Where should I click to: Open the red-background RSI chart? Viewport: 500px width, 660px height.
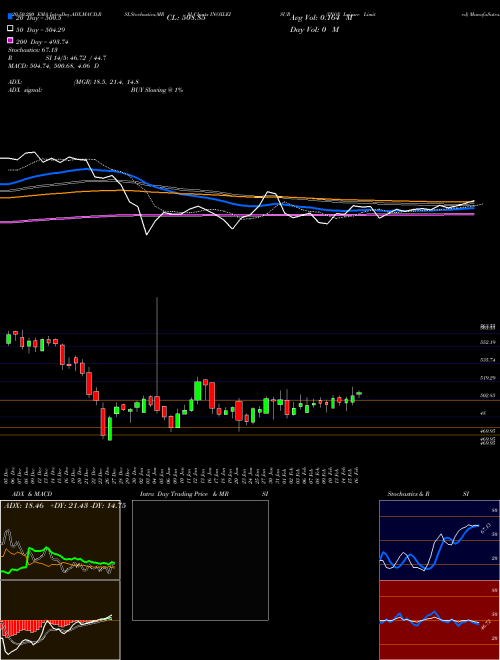click(x=439, y=620)
